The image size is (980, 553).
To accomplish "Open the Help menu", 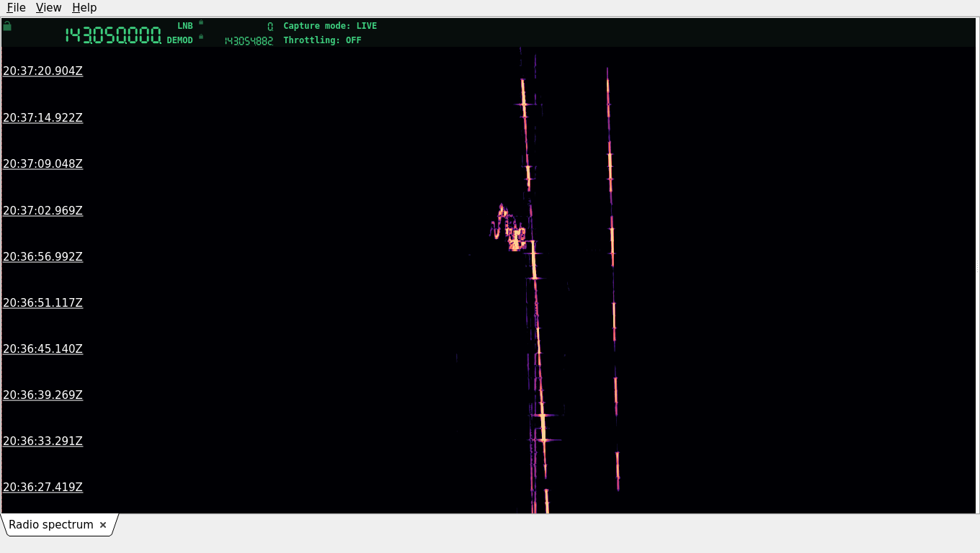I will 84,7.
